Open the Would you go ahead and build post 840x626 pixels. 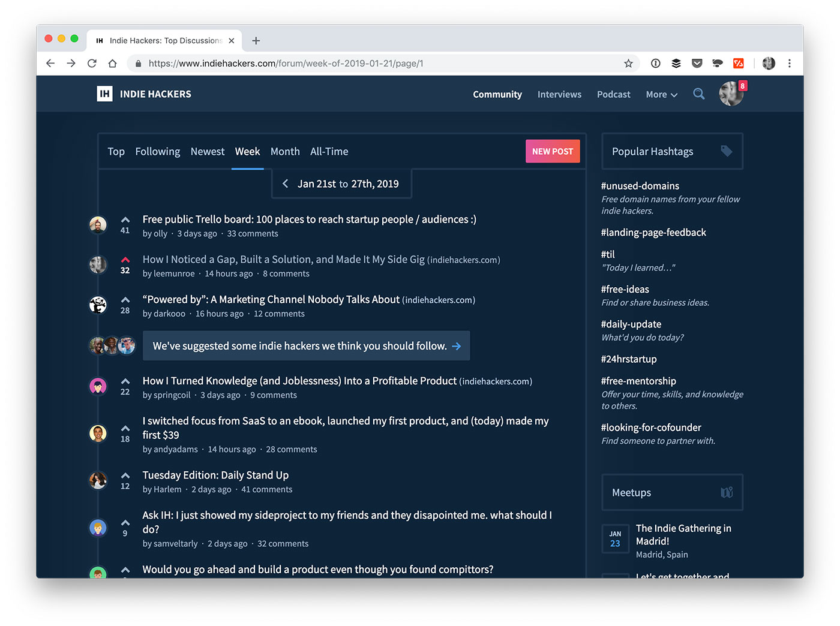pos(318,569)
